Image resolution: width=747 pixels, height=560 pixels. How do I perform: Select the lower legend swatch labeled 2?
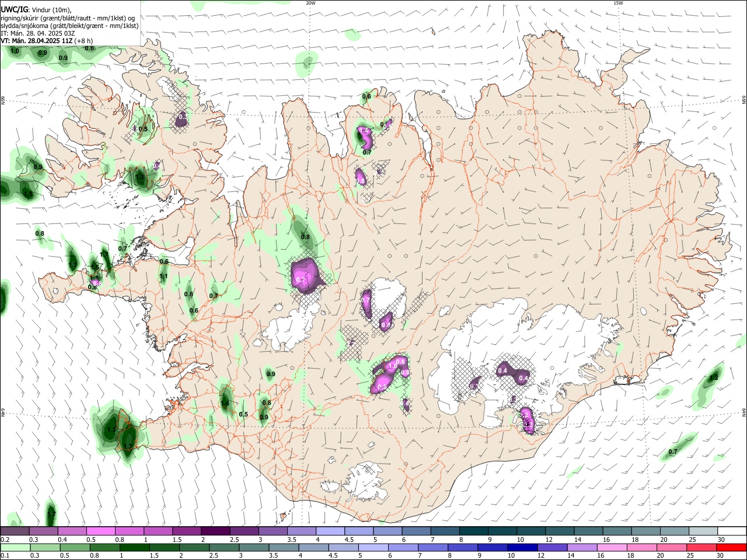(194, 547)
